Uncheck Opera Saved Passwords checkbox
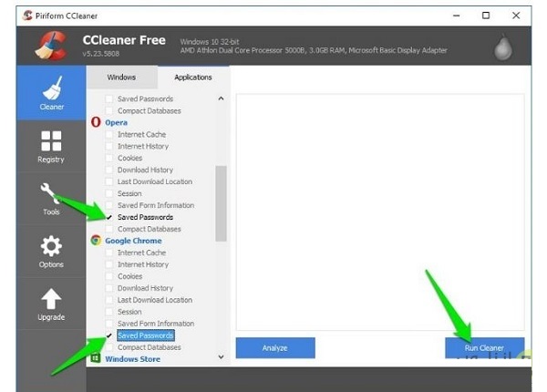 pyautogui.click(x=110, y=218)
